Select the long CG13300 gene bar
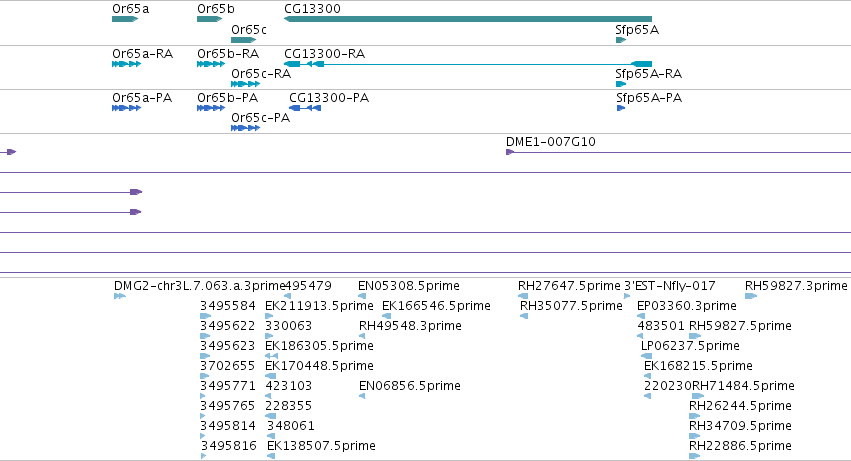Screen dimensions: 851x461 coord(468,19)
